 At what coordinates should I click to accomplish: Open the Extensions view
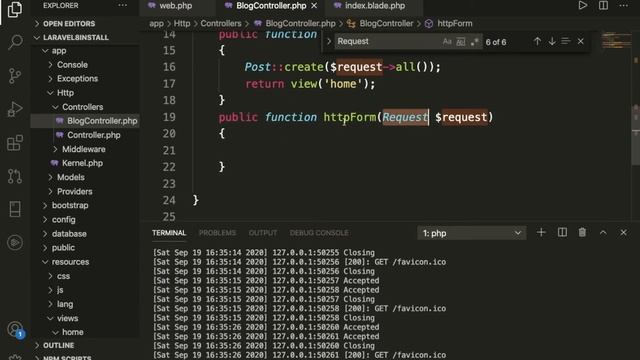(15, 142)
